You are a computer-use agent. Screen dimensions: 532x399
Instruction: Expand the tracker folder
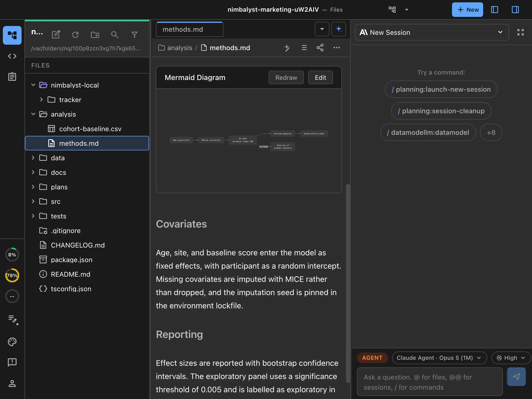(x=41, y=99)
